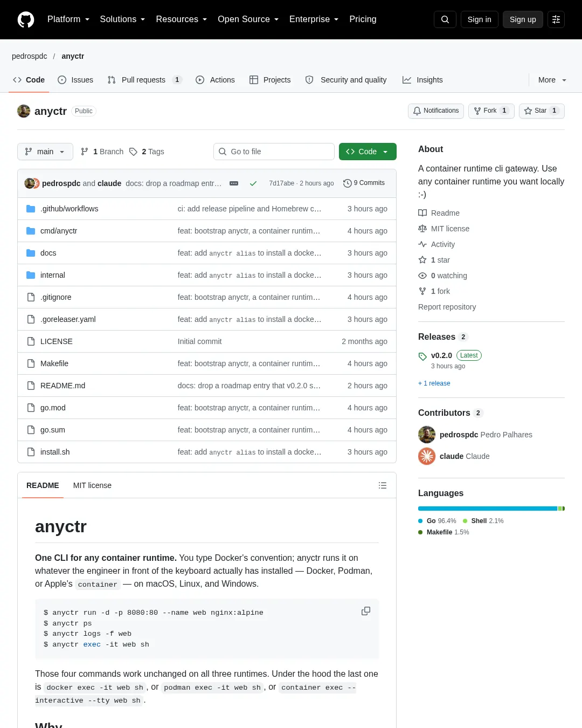Image resolution: width=582 pixels, height=728 pixels.
Task: Open the 9 Commits history link
Action: tap(364, 183)
